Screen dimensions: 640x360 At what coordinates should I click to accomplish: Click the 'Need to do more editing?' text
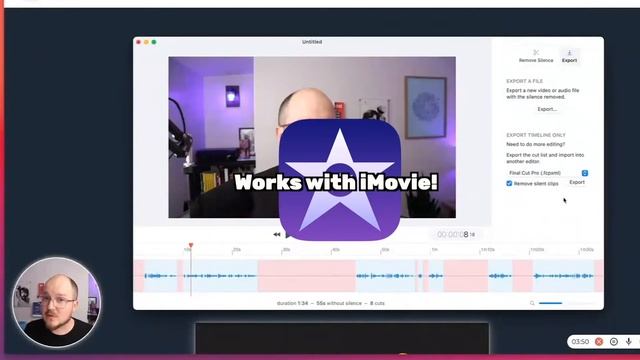pyautogui.click(x=536, y=144)
